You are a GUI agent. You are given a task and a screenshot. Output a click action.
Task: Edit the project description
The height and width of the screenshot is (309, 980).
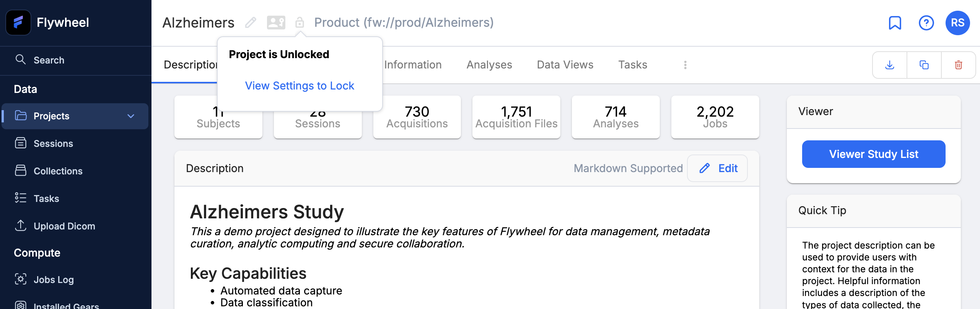tap(717, 168)
